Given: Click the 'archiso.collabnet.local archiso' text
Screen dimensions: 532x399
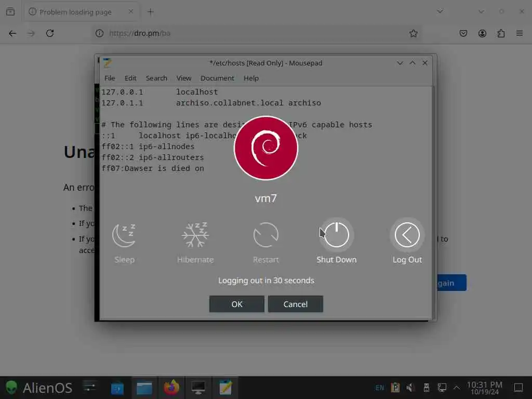Looking at the screenshot, I should pyautogui.click(x=248, y=103).
